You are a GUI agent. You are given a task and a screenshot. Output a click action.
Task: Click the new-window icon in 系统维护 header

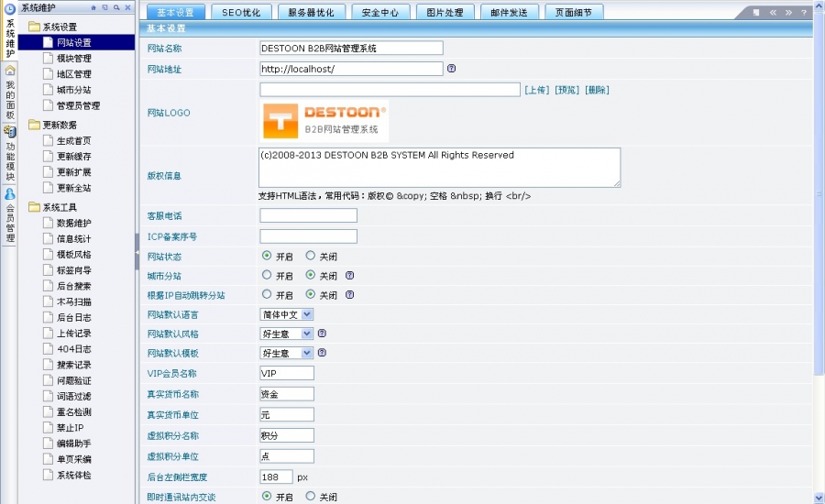(x=104, y=7)
